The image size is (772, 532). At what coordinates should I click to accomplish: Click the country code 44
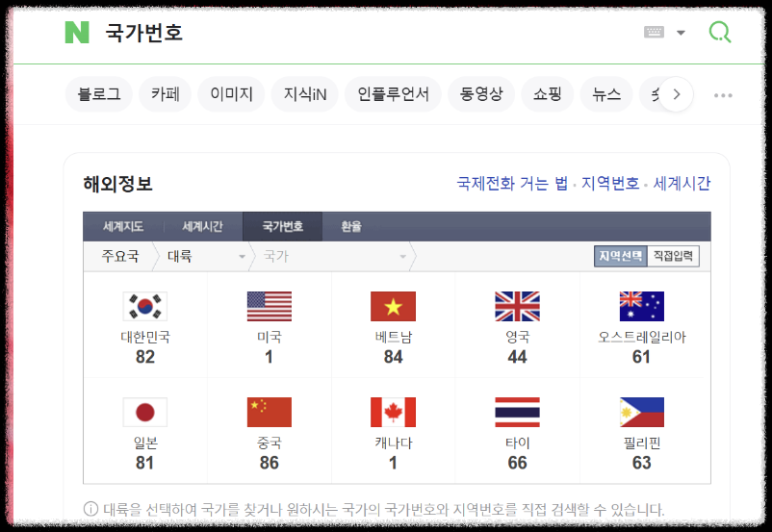pyautogui.click(x=518, y=357)
